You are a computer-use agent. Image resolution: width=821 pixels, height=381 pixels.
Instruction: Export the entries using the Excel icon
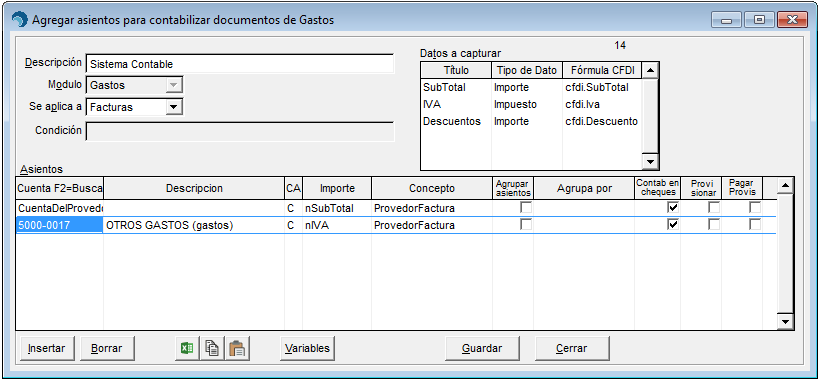(187, 348)
